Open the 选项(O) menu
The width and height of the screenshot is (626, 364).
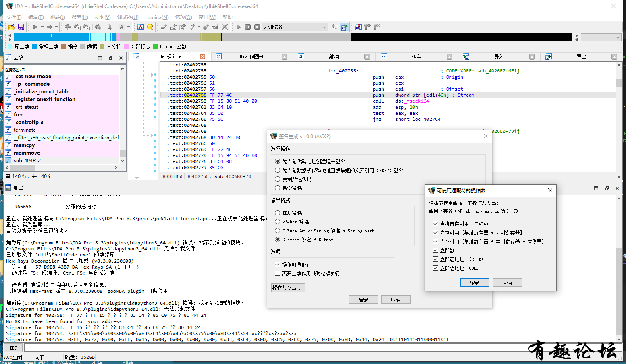[183, 17]
